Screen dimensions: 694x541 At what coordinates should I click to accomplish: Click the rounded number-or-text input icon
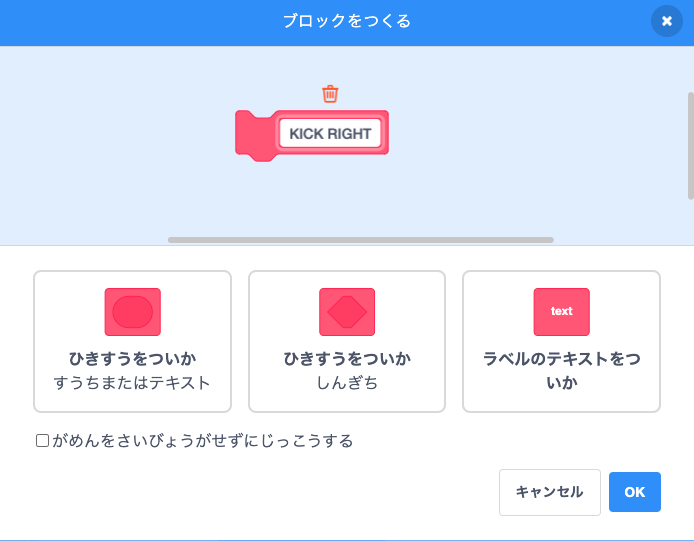click(x=132, y=312)
